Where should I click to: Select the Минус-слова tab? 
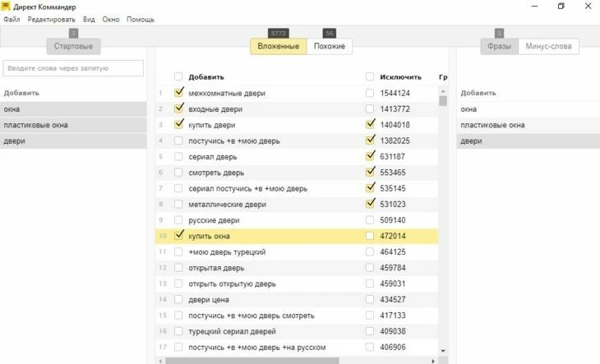point(548,46)
